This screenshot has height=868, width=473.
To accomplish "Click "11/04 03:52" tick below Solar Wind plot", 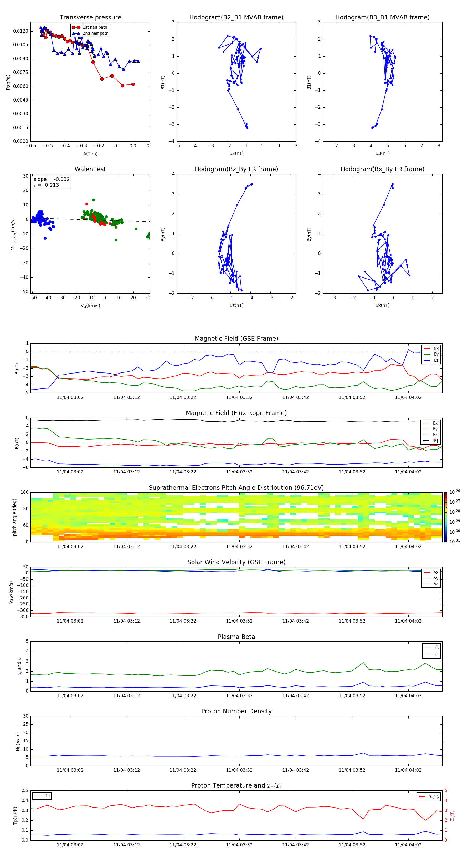I will (352, 621).
